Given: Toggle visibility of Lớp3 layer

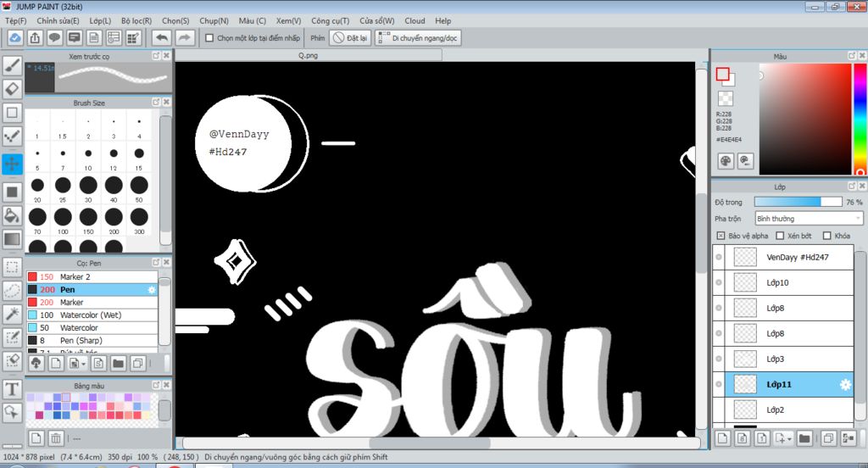Looking at the screenshot, I should pyautogui.click(x=719, y=359).
